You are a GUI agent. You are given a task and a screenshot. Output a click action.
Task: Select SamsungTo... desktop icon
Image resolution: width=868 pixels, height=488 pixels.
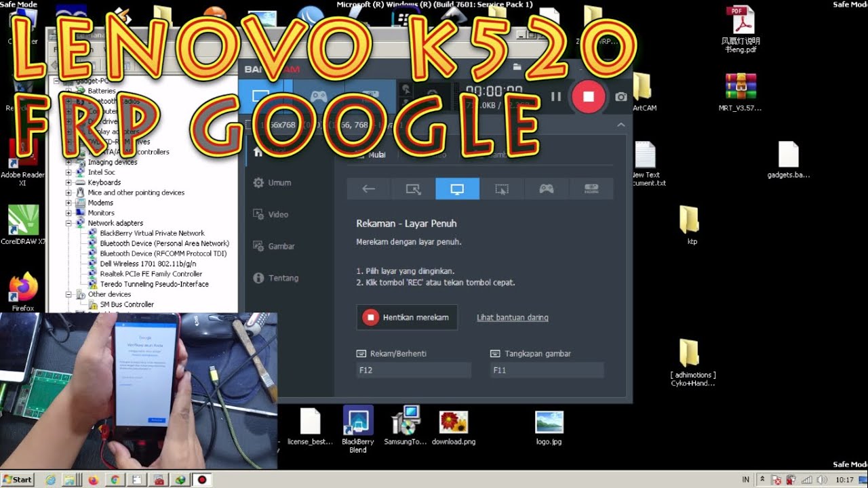tap(406, 427)
